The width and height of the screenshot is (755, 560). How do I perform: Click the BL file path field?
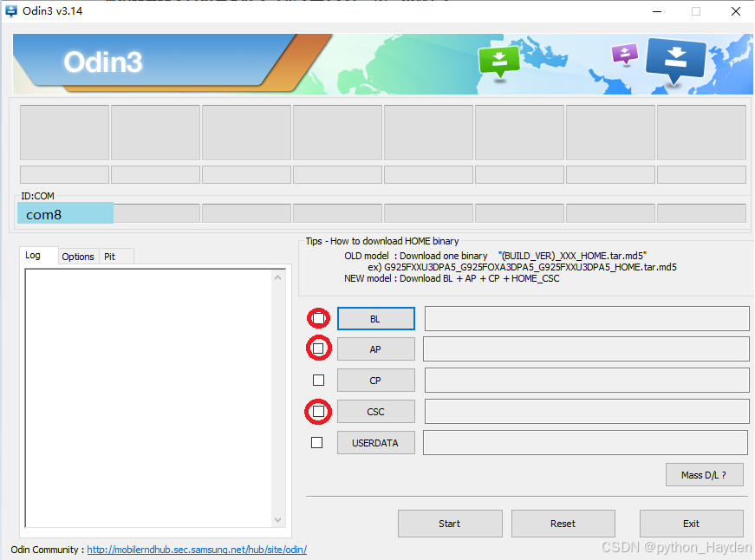click(x=587, y=318)
